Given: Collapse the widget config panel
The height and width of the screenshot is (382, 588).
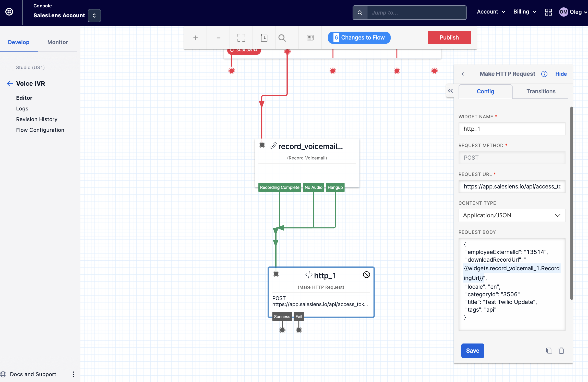Looking at the screenshot, I should (x=451, y=91).
